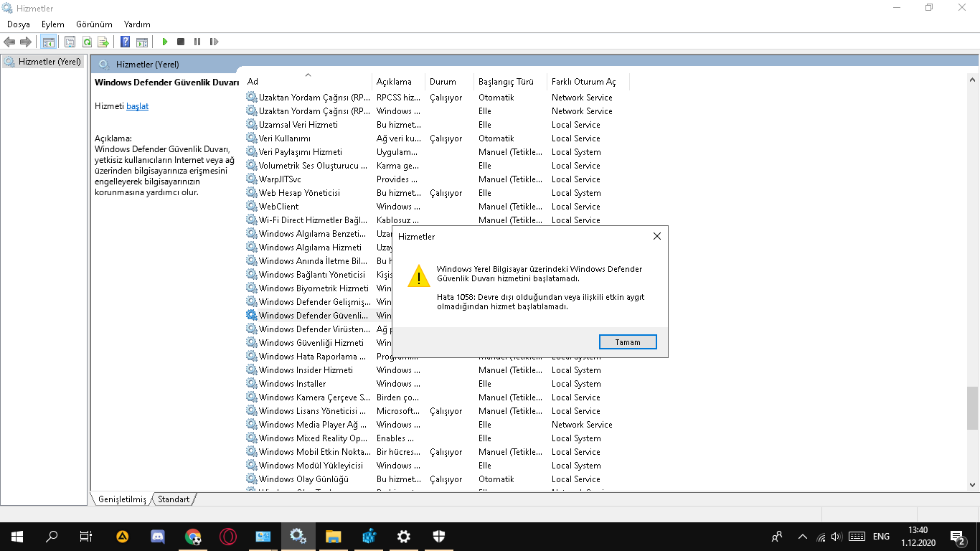Switch to the Standart tab
This screenshot has height=551, width=980.
click(174, 499)
